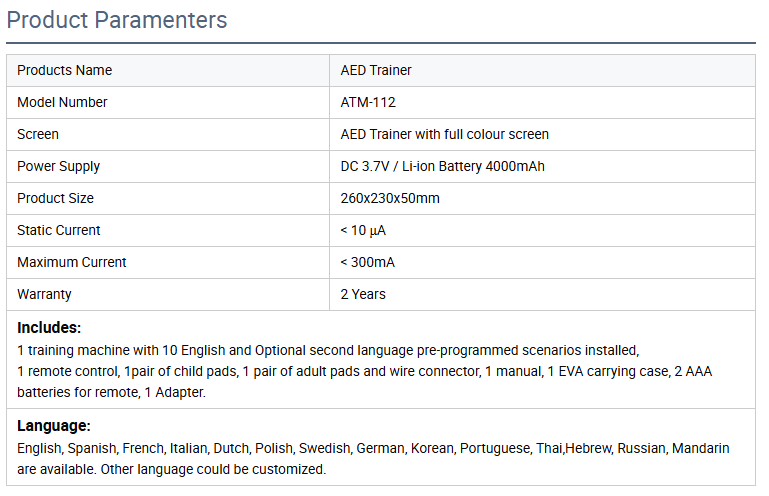Select the Maximum Current label
The width and height of the screenshot is (769, 496).
pos(72,262)
